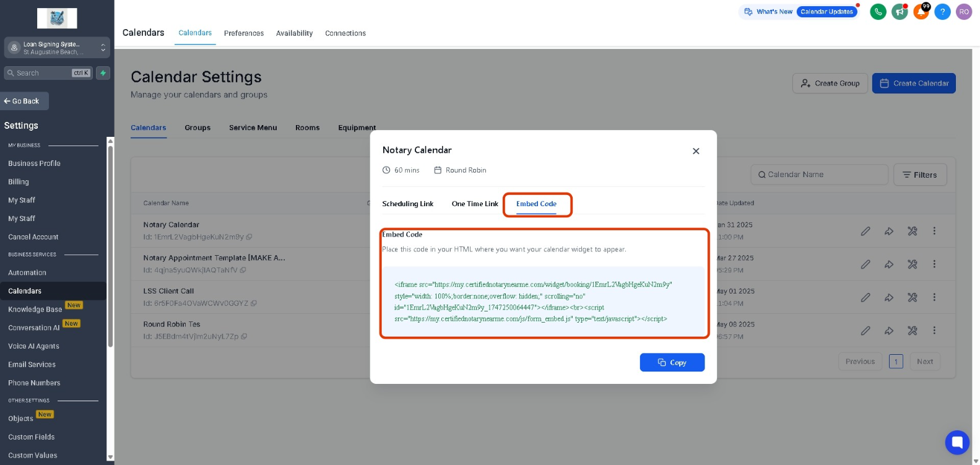Click tools icon in LSS Client Call row
This screenshot has height=465, width=980.
click(x=913, y=297)
